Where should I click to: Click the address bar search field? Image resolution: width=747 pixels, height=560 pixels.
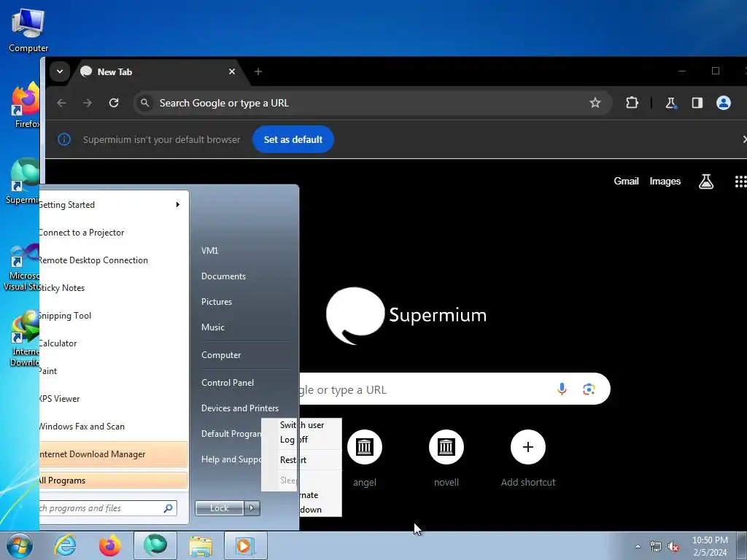373,103
